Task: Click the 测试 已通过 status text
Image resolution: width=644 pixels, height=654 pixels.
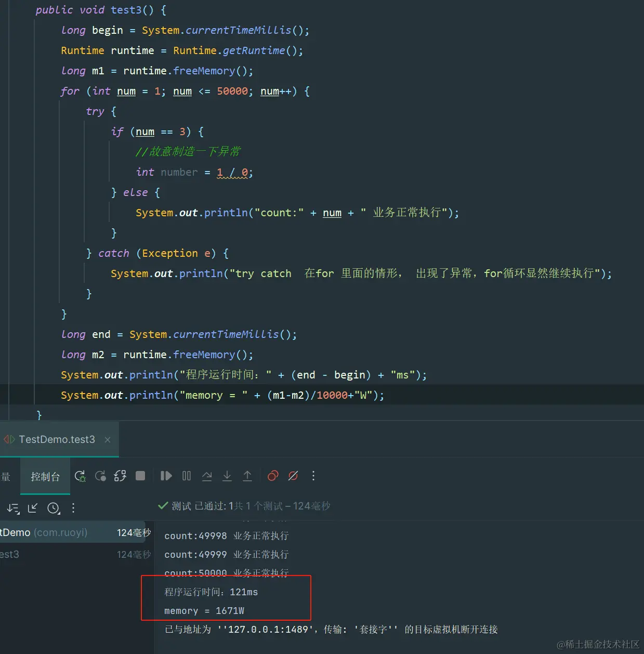Action: (199, 506)
